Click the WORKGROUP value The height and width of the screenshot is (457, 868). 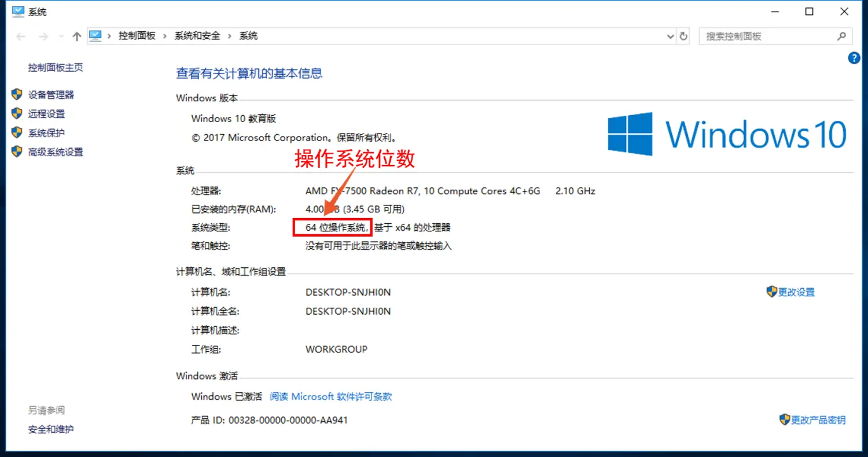tap(336, 349)
